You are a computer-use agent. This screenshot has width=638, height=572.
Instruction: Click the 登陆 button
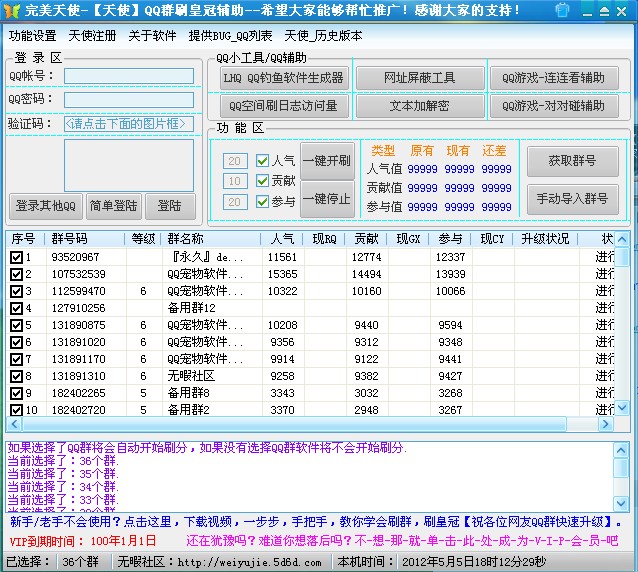coord(170,206)
